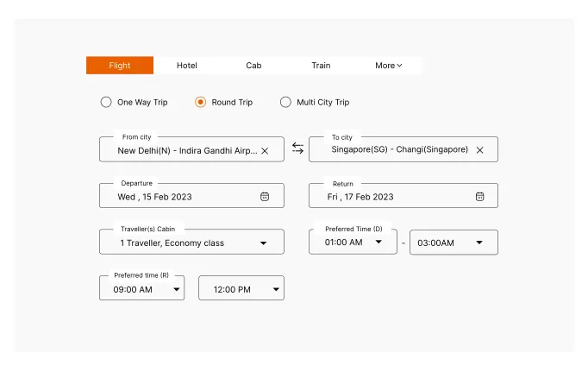Open 12:00 PM return time dropdown
Screen dimensions: 588x372
pyautogui.click(x=241, y=288)
